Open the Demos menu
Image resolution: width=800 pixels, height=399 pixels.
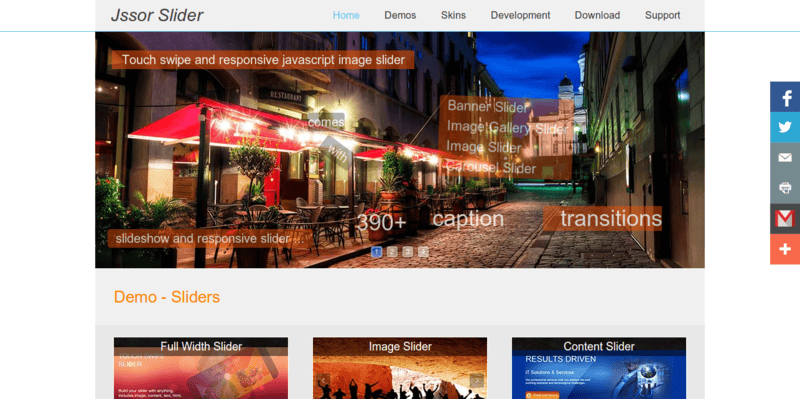click(400, 15)
